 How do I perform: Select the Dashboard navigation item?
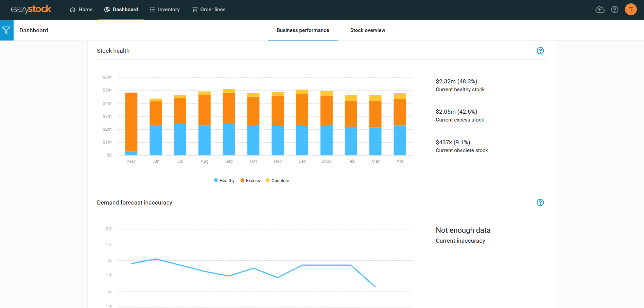pos(121,10)
